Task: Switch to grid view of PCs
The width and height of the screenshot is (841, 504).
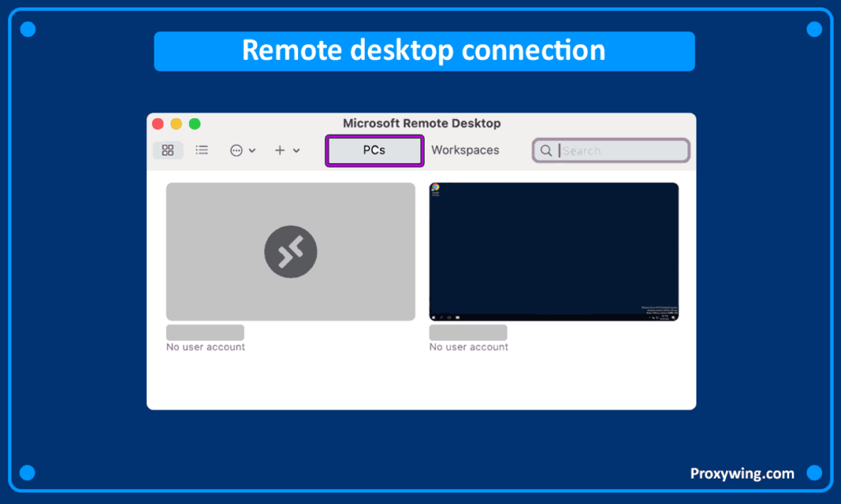Action: 168,150
